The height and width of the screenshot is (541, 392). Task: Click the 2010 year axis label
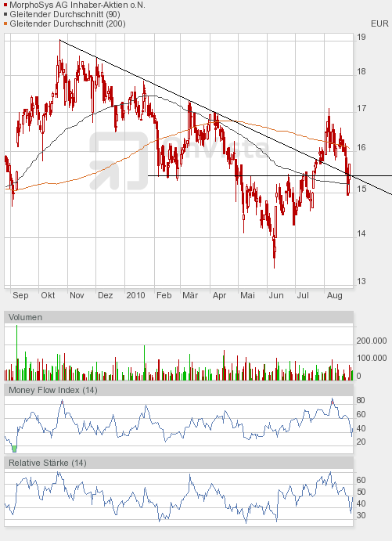point(135,296)
